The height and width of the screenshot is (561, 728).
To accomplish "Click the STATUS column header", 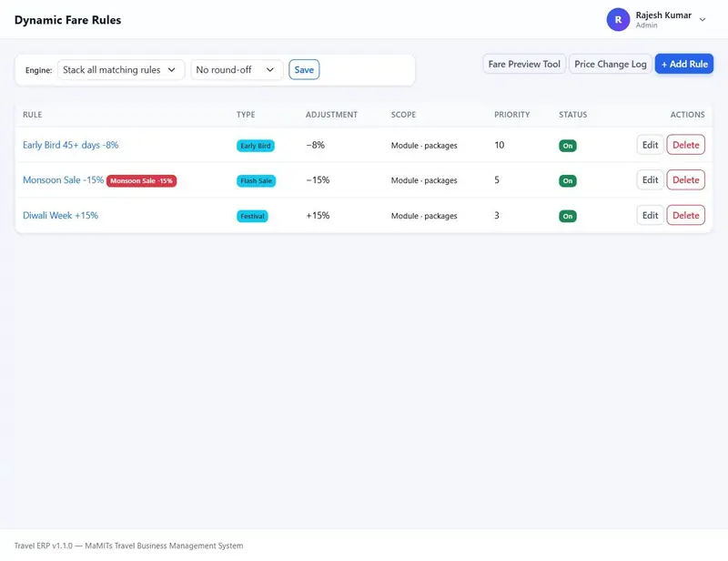I will coord(573,115).
